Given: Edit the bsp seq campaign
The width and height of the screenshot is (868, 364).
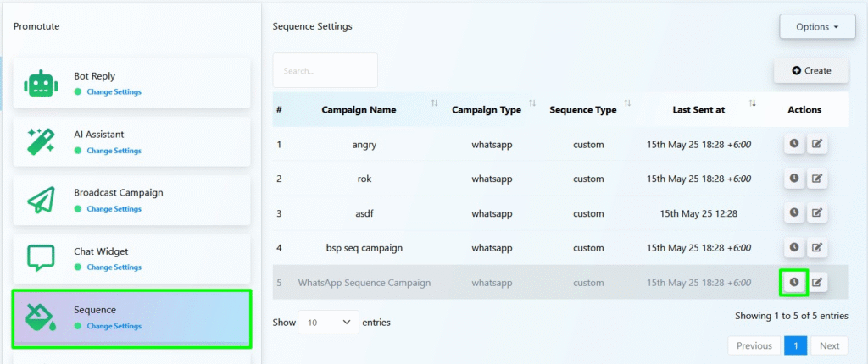Looking at the screenshot, I should [x=817, y=248].
